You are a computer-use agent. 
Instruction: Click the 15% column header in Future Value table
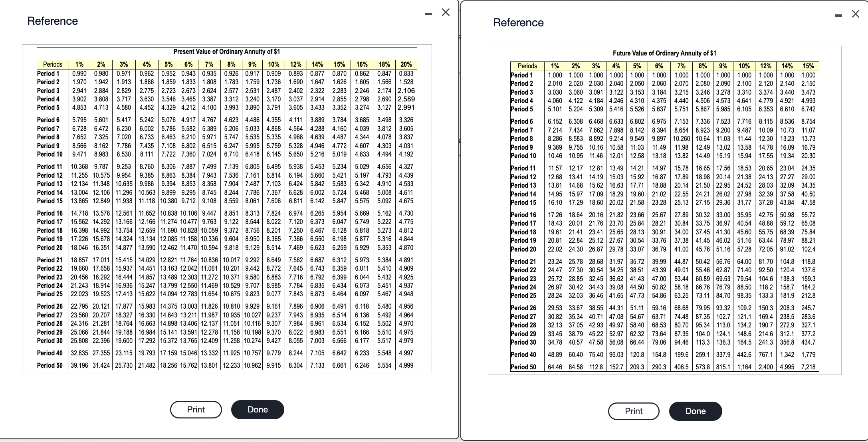[x=809, y=66]
